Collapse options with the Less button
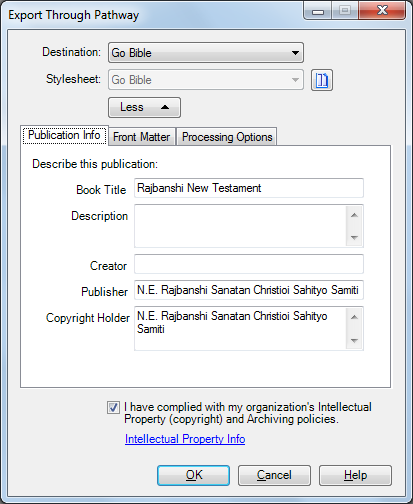 click(x=144, y=107)
